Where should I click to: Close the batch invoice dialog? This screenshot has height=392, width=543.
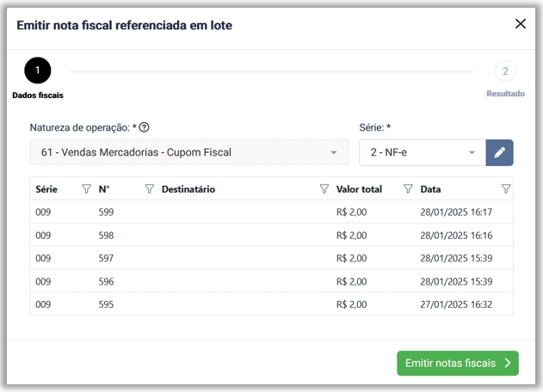(520, 24)
